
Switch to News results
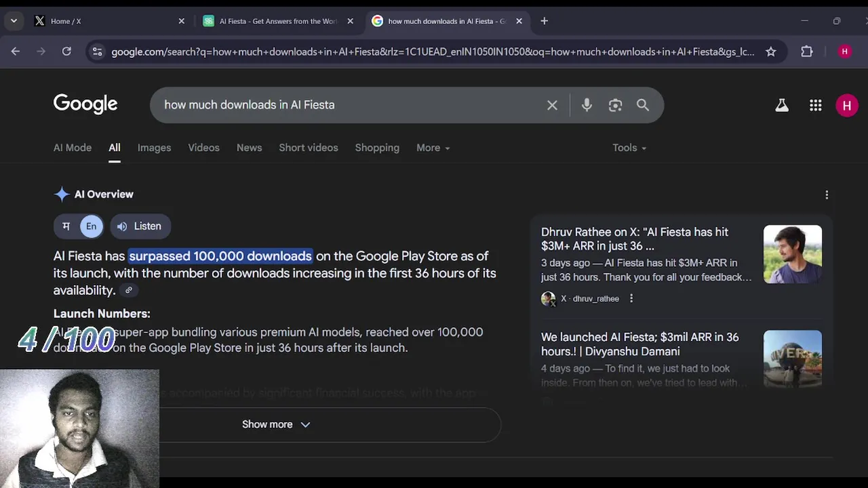click(249, 148)
